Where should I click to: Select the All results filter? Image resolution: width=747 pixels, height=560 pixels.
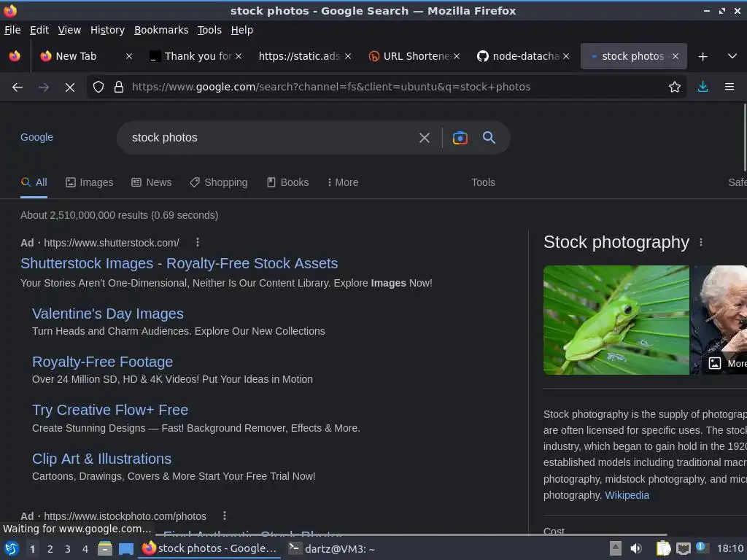coord(34,182)
